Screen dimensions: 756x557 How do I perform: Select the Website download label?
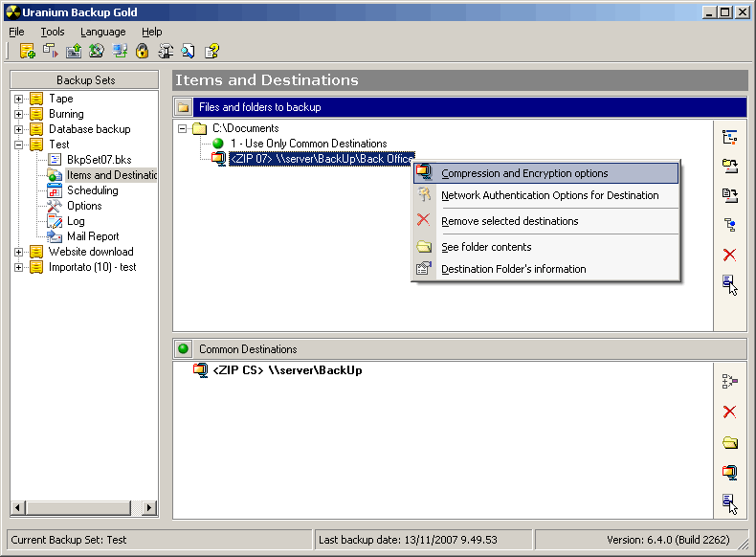click(91, 252)
